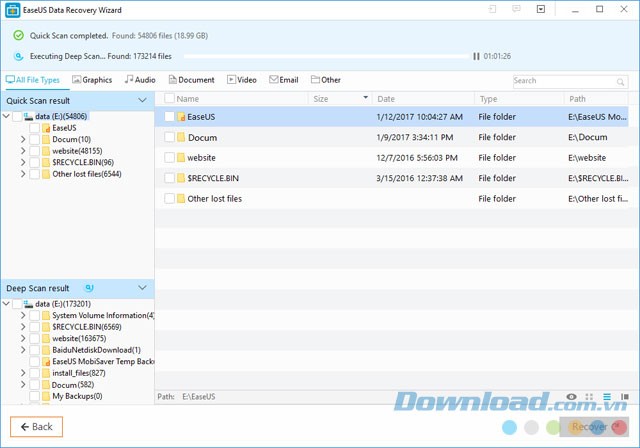This screenshot has width=640, height=448.
Task: Click the Executing Deep Scan status icon
Action: (x=18, y=56)
